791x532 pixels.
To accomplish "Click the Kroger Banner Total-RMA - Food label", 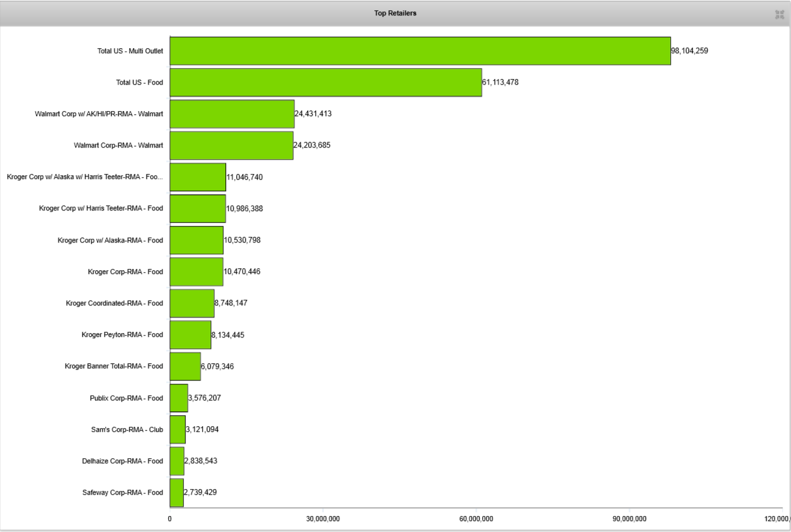I will click(x=114, y=366).
